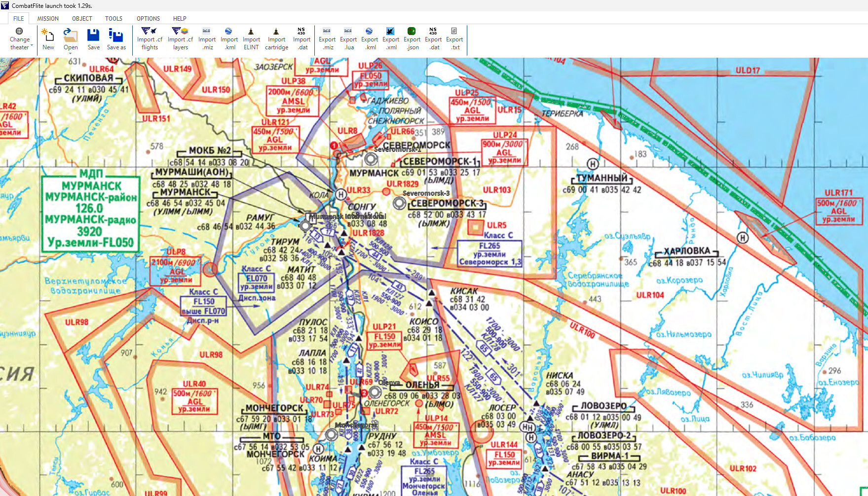Open the Change theater dropdown
Image resolution: width=868 pixels, height=496 pixels.
point(20,39)
